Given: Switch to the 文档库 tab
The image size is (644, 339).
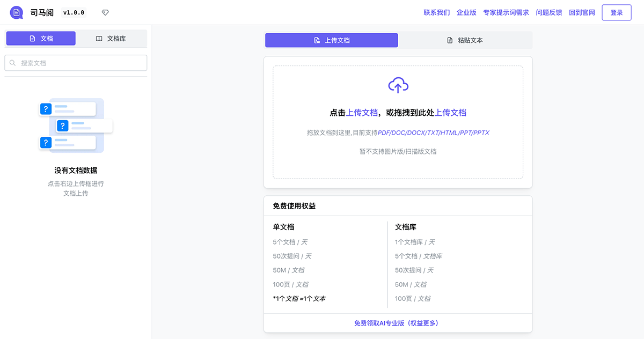Looking at the screenshot, I should tap(112, 38).
